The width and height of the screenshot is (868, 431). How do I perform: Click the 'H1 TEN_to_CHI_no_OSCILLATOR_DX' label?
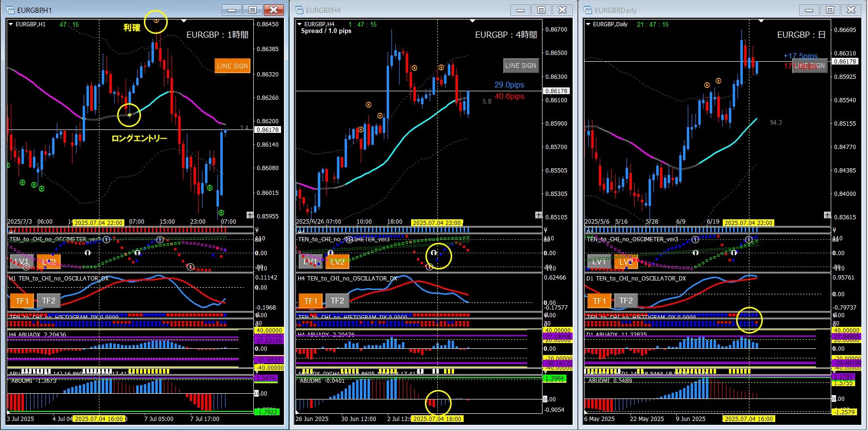coord(59,278)
